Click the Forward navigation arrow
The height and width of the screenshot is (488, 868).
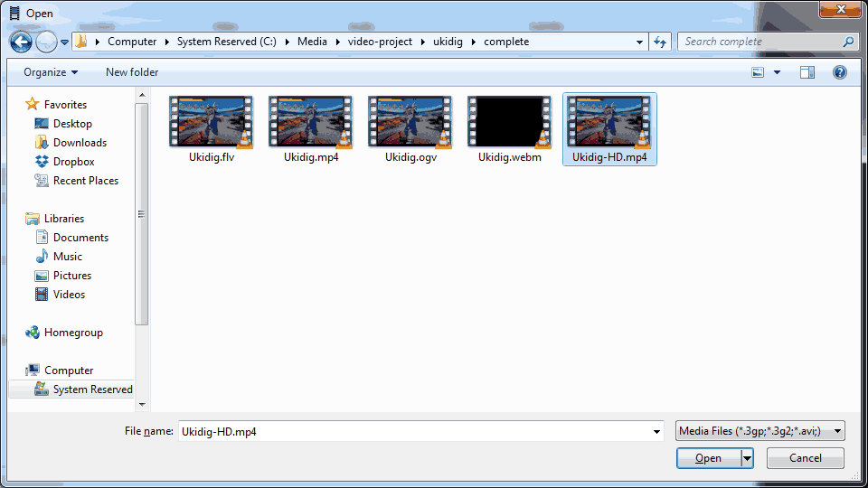46,42
